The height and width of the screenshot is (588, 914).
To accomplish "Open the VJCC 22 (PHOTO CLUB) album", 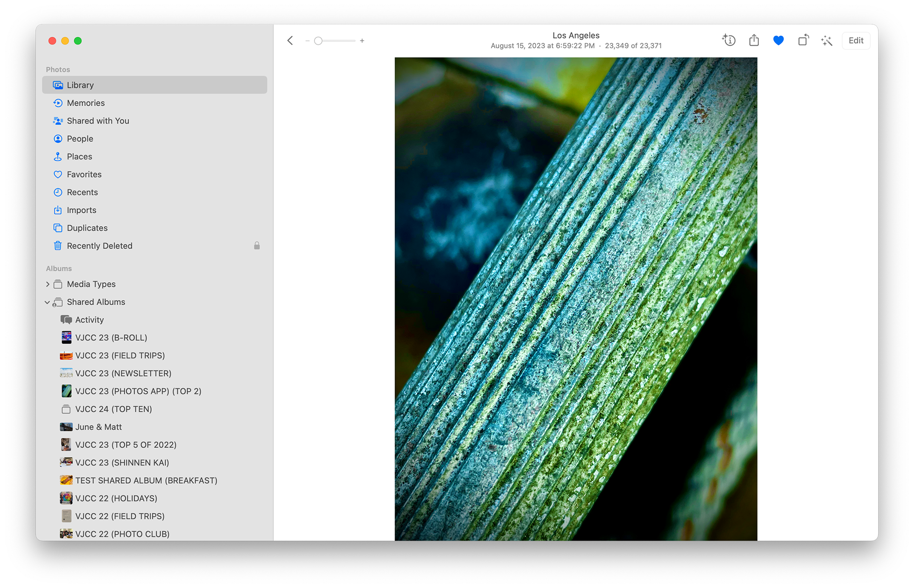I will (155, 534).
